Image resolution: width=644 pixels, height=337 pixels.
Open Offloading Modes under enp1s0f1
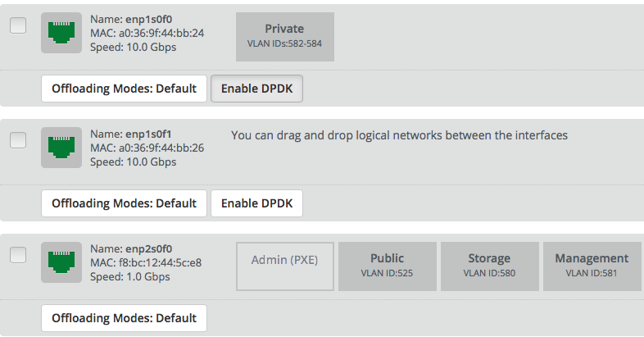point(124,203)
